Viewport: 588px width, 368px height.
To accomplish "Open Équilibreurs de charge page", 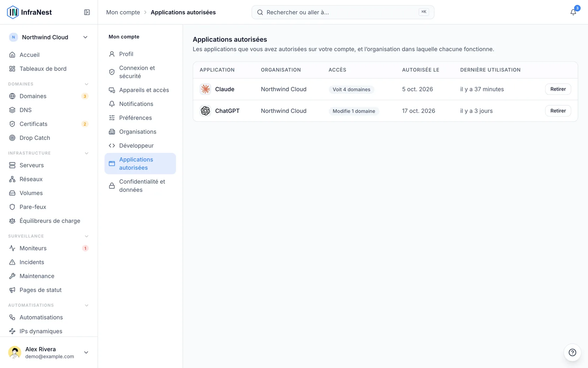I will tap(49, 221).
